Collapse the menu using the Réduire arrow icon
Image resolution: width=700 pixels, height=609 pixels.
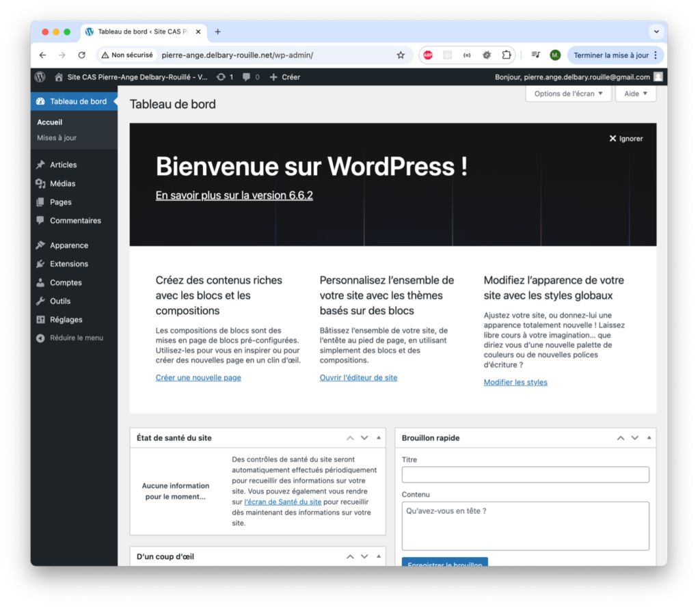(x=40, y=338)
